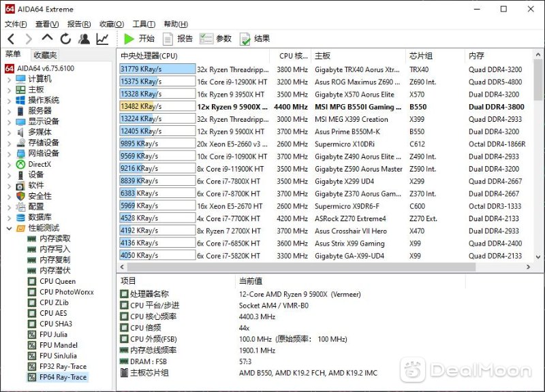545x392 pixels.
Task: Click the 内存写入 memory chip icon
Action: [31, 249]
